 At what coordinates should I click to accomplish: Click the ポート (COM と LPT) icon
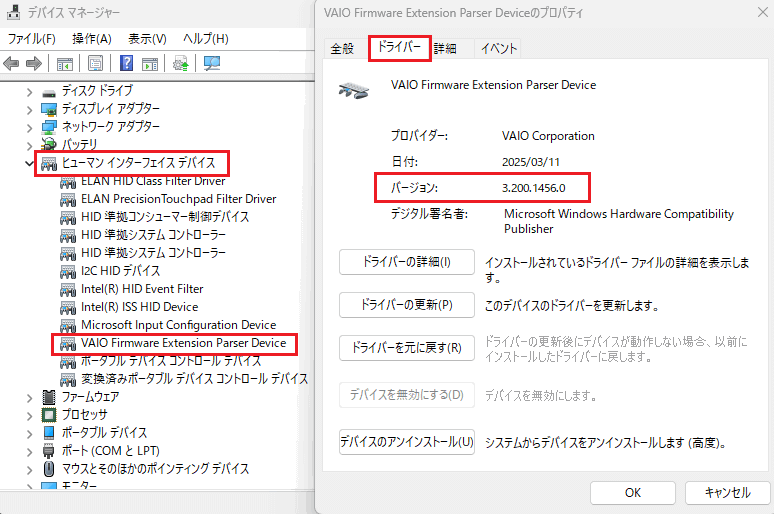click(49, 451)
